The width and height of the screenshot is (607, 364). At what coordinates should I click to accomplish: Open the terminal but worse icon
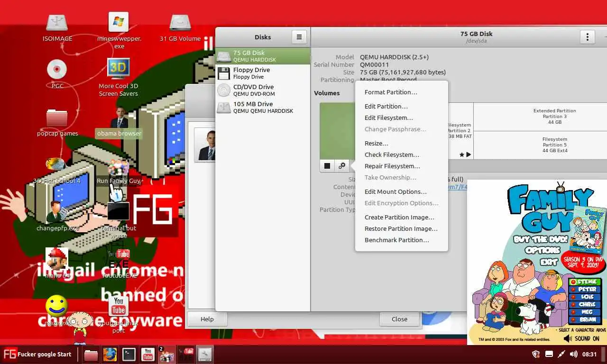[x=119, y=220]
